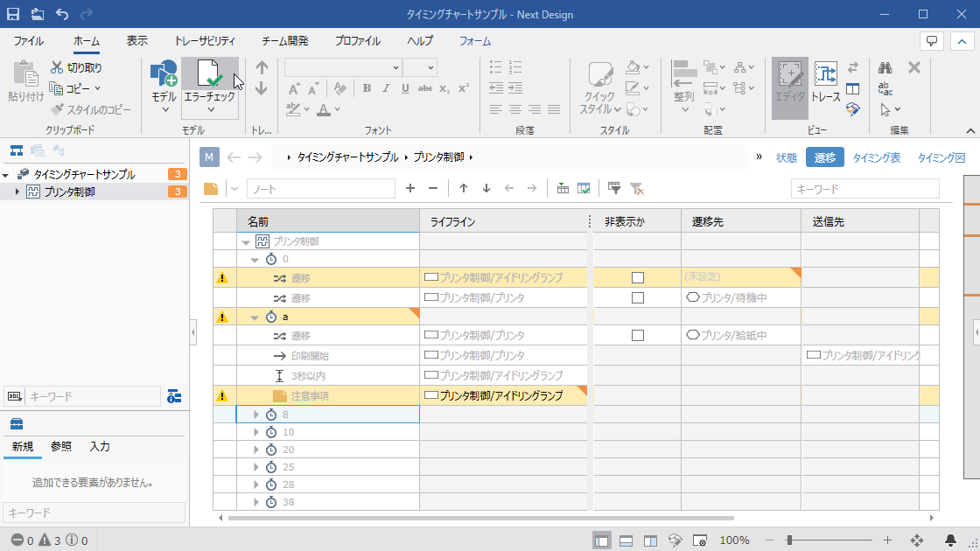
Task: Open the Profile (プロファイル) tab
Action: coord(358,41)
